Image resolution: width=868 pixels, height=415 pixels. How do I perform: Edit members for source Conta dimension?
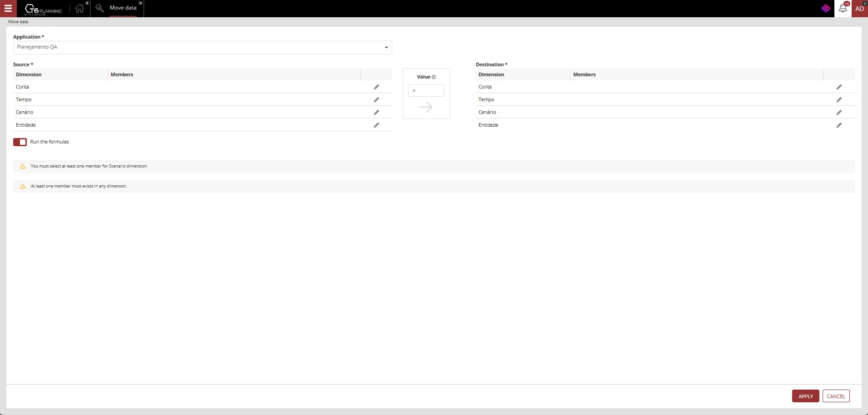coord(377,87)
